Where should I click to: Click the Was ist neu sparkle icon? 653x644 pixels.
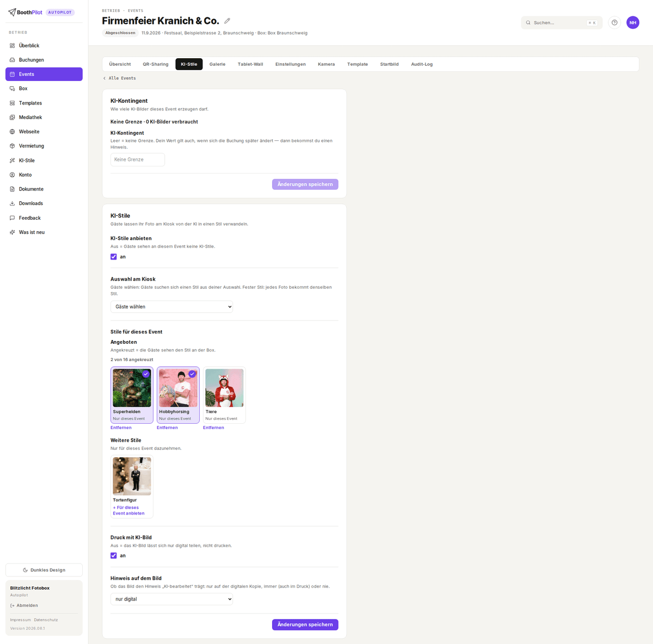13,232
